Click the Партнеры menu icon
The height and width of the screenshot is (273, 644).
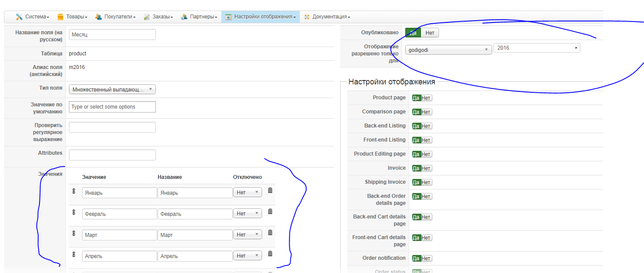[184, 17]
